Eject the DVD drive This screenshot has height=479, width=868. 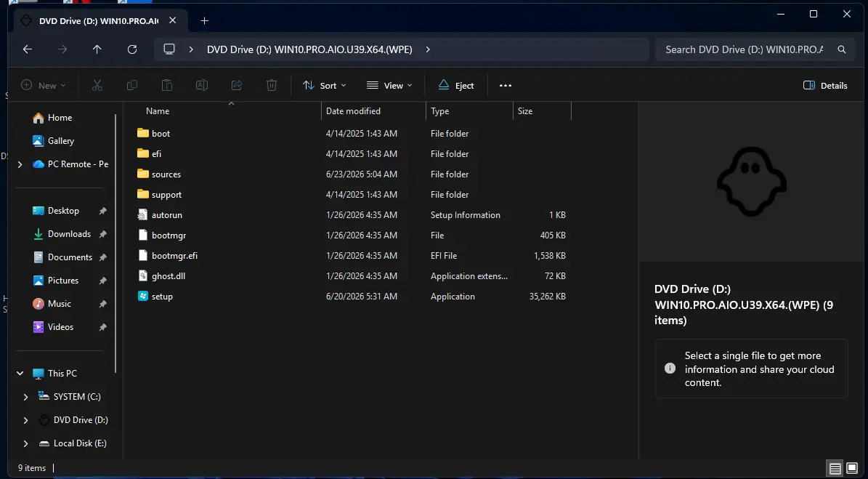click(x=456, y=85)
